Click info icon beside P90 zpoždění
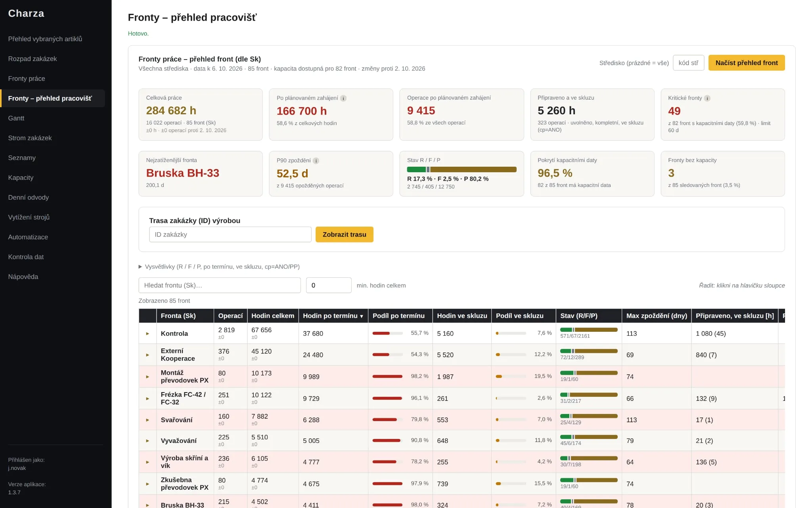The height and width of the screenshot is (508, 812). click(316, 161)
